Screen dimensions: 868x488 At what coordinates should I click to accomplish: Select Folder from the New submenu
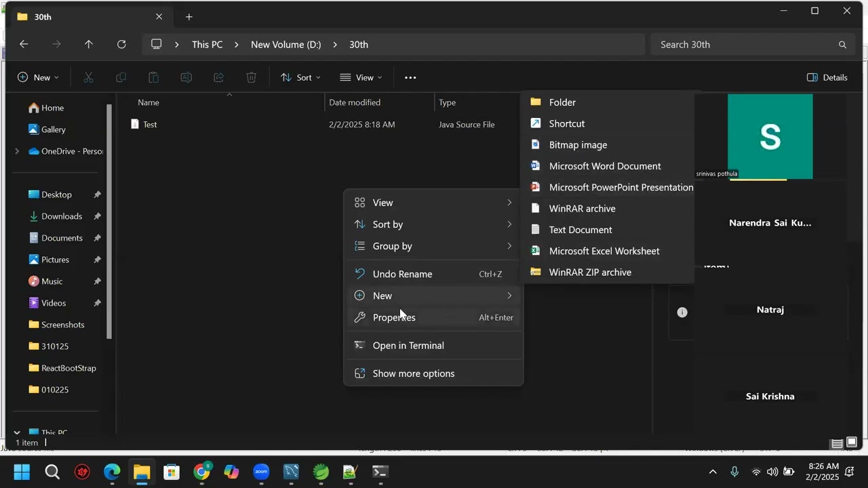[562, 102]
